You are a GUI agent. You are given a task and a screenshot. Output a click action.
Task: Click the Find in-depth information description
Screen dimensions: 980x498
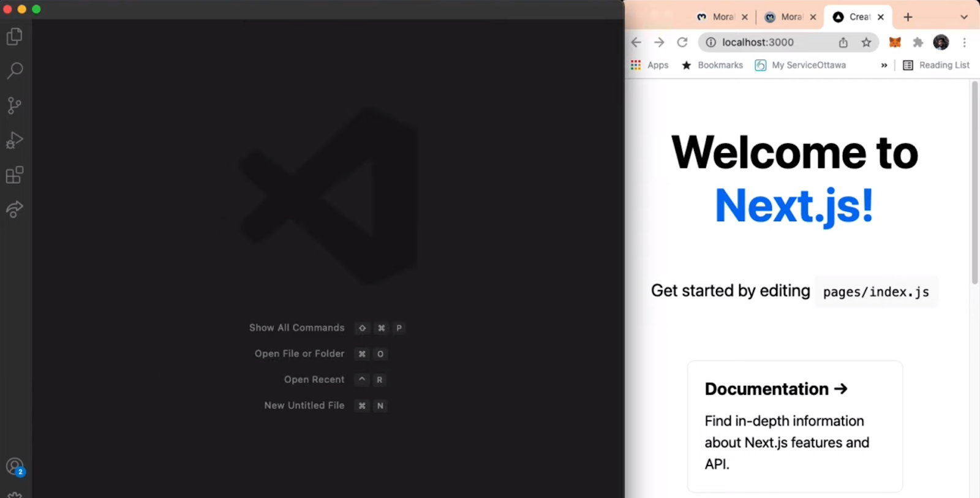tap(787, 442)
